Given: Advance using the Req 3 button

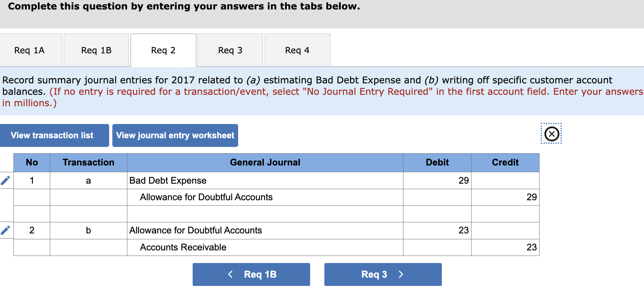Looking at the screenshot, I should tap(383, 274).
